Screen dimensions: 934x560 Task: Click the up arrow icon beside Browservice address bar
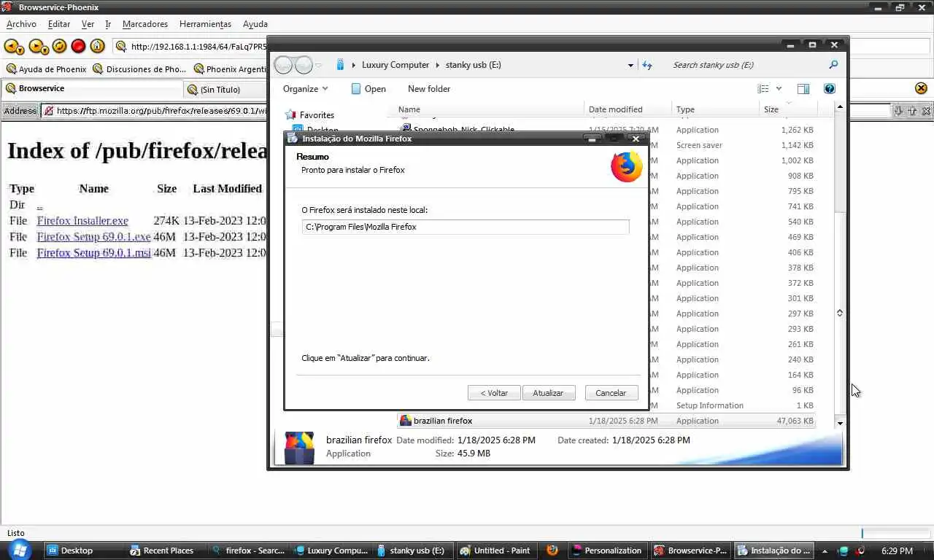click(x=912, y=111)
